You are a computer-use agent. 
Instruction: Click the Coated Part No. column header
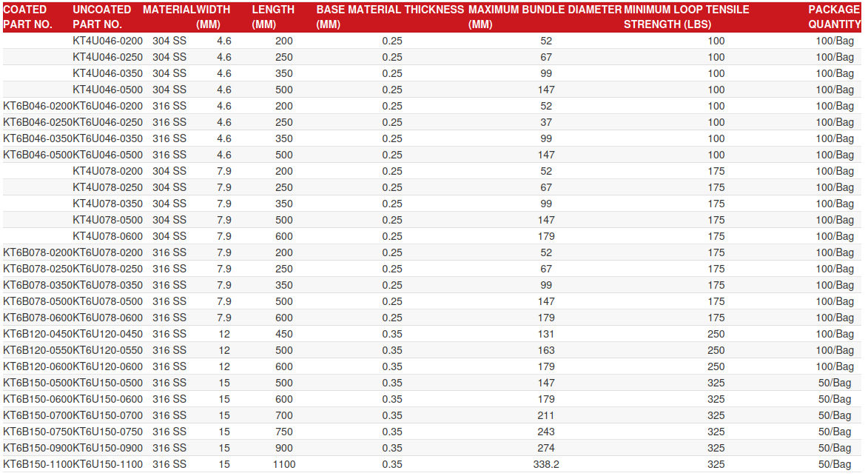tap(28, 17)
